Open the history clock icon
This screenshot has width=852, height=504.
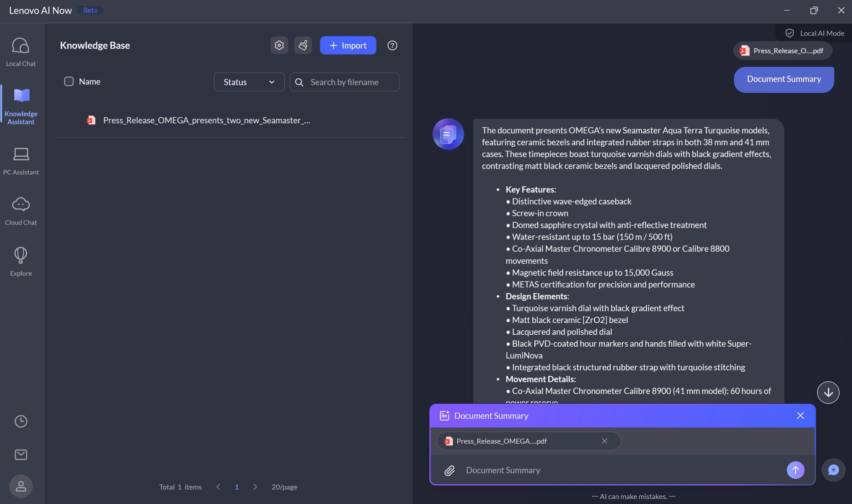[21, 421]
